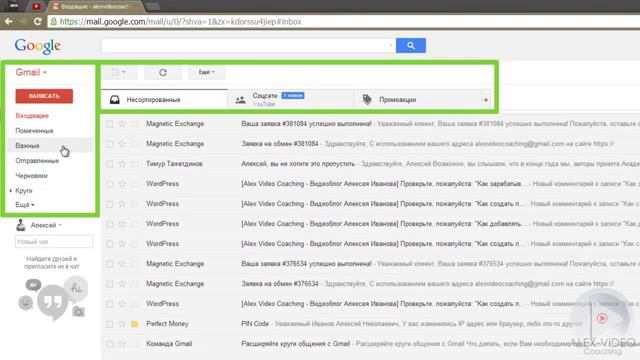Open 'Ваша заявка #376534 успешно выполнена' email
Image resolution: width=640 pixels, height=360 pixels.
306,264
